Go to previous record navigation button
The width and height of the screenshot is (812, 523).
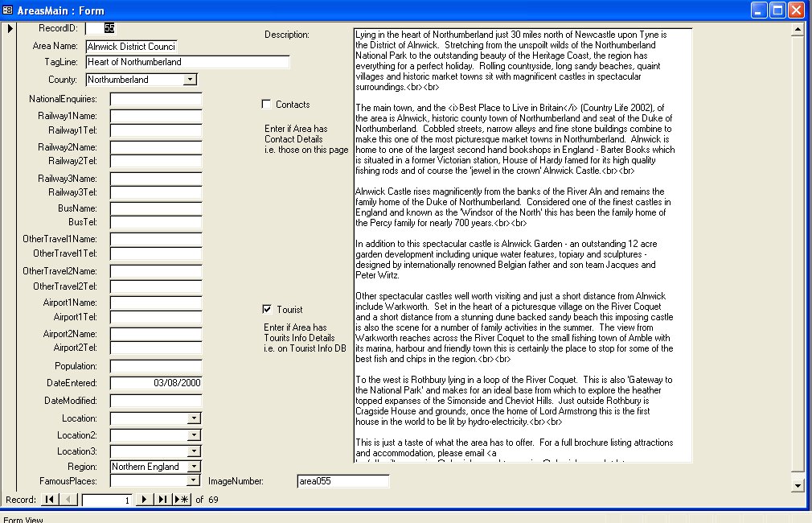(68, 500)
